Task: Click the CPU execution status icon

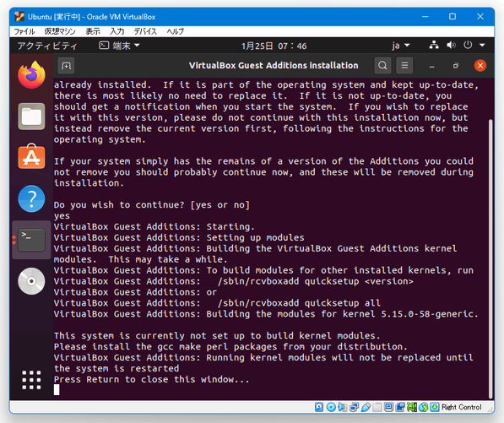Action: point(412,407)
